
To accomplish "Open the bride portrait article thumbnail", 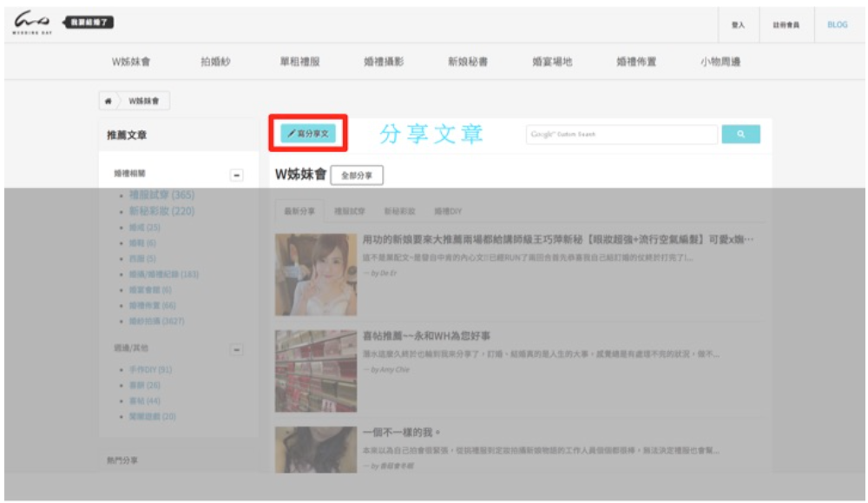I will [x=316, y=275].
